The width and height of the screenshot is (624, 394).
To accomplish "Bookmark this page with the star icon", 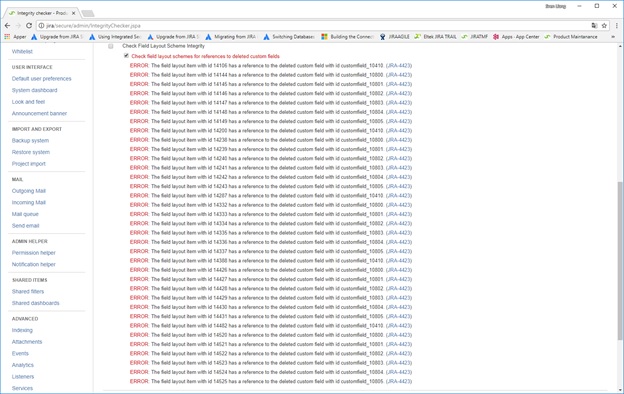I will (x=604, y=25).
